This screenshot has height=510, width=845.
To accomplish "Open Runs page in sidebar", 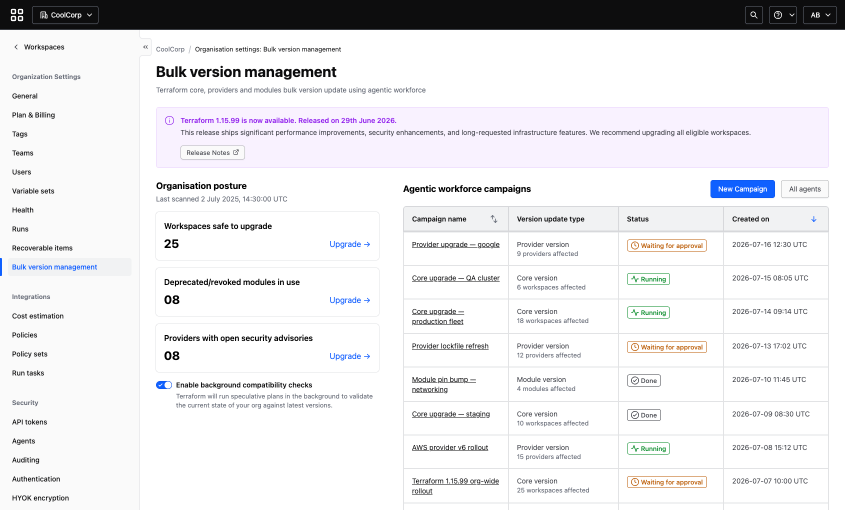I will click(20, 229).
